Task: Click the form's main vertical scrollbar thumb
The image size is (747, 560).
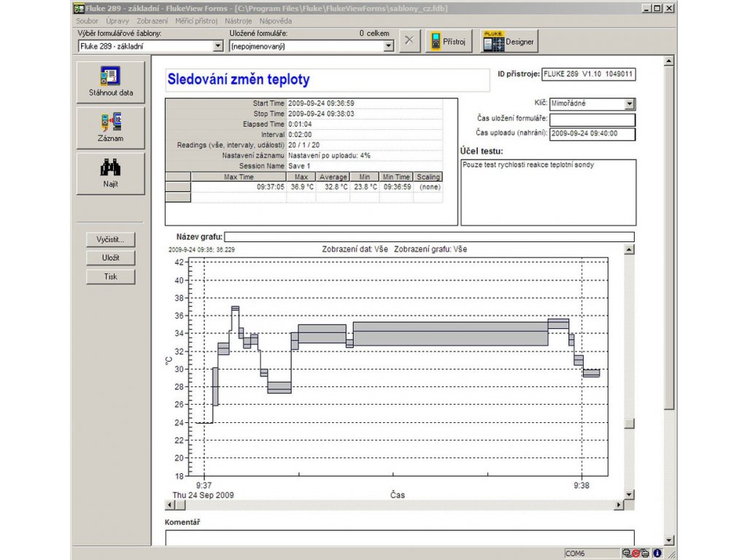Action: tap(669, 237)
